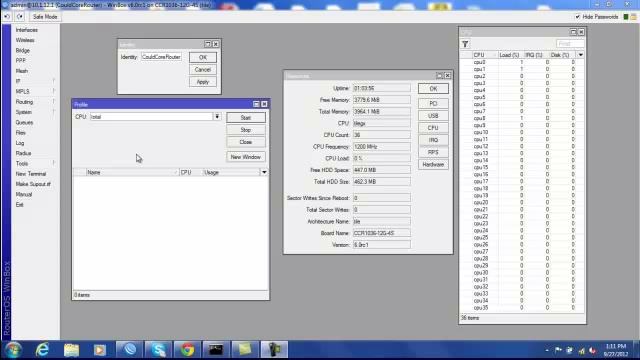This screenshot has height=360, width=640.
Task: Click the redo arrow in WinBox toolbar
Action: [20, 17]
